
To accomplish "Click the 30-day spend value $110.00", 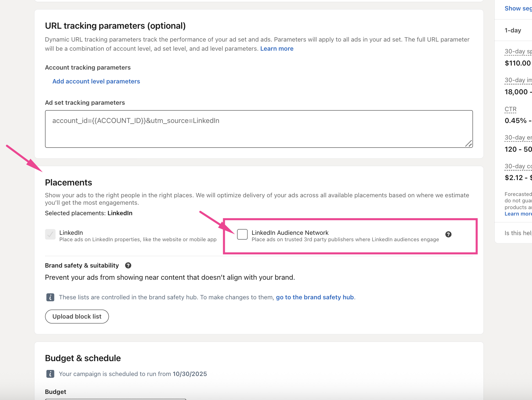I will (518, 63).
